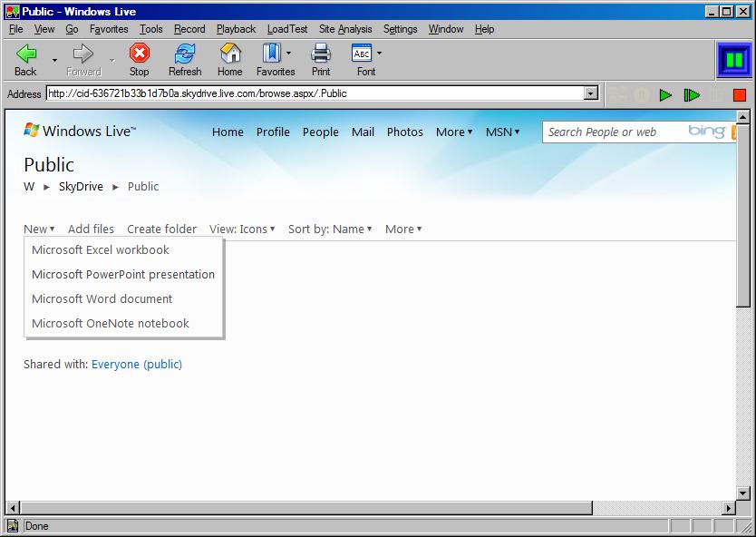Screen dimensions: 756x537
Task: Open the Photos link
Action: pos(405,132)
